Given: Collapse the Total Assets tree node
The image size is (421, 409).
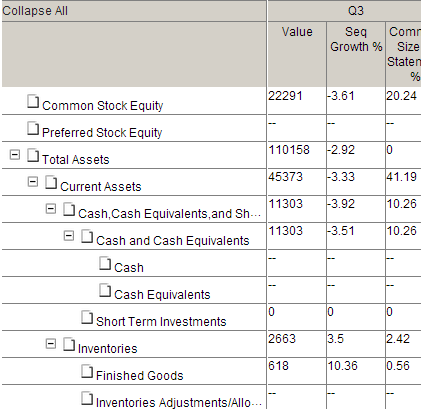Looking at the screenshot, I should click(x=15, y=155).
